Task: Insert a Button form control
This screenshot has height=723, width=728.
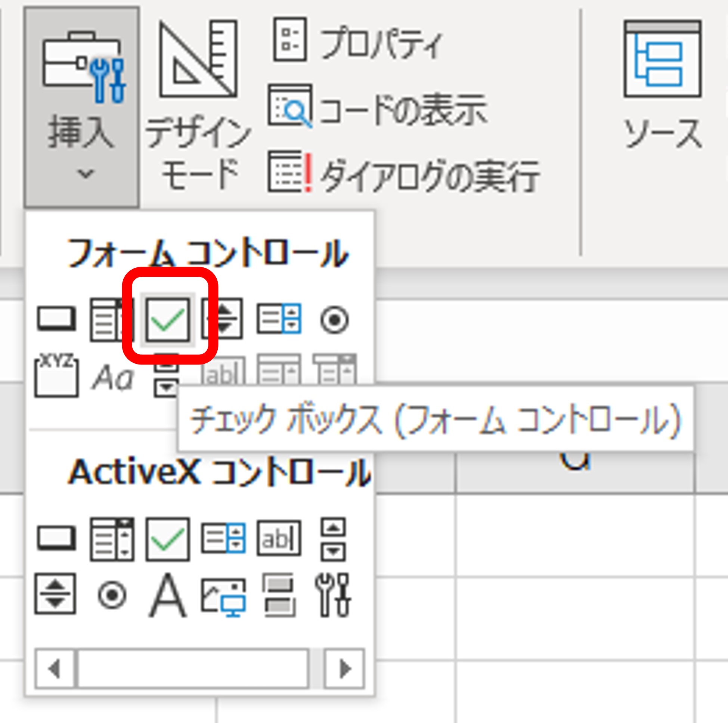Action: 56,318
